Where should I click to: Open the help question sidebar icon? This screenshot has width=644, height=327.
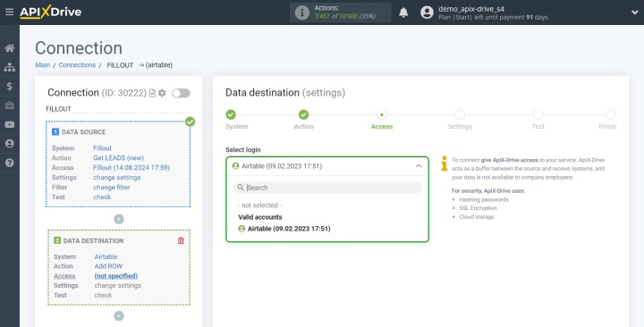point(10,163)
